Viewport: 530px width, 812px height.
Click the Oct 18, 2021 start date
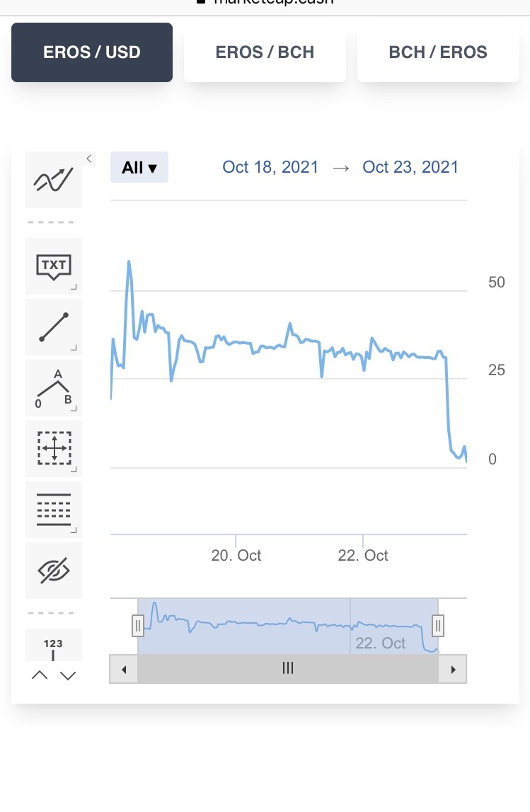click(x=270, y=167)
